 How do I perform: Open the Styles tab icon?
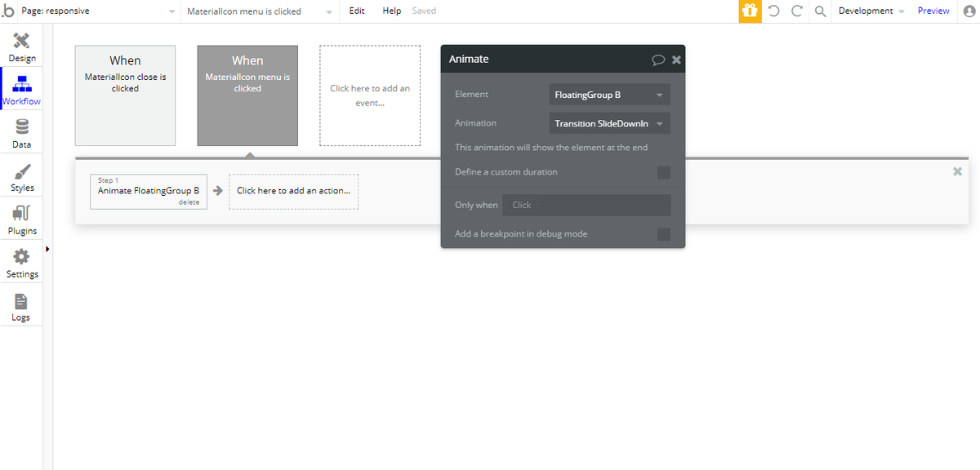point(22,171)
